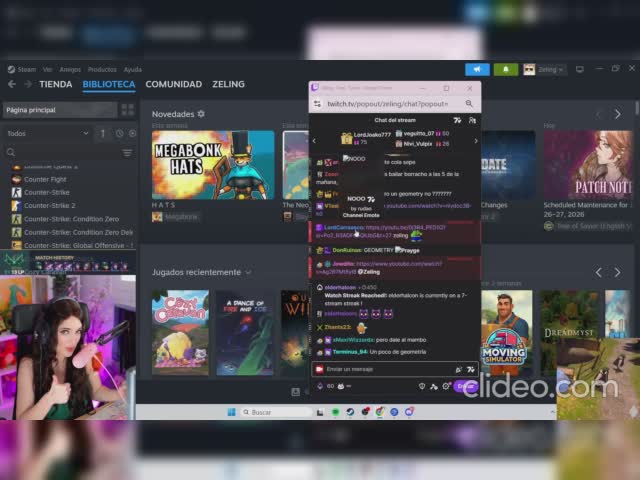Click the library search field

pos(63,152)
